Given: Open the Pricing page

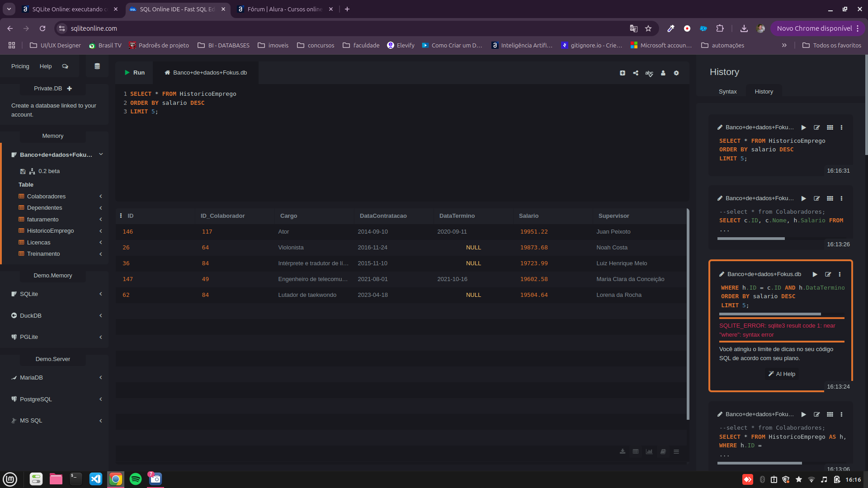Looking at the screenshot, I should point(20,66).
